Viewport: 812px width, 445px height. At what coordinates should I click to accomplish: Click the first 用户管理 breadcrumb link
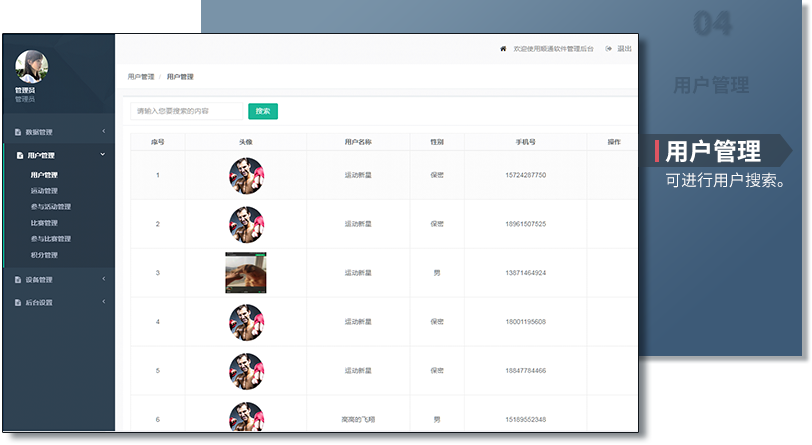[x=141, y=77]
